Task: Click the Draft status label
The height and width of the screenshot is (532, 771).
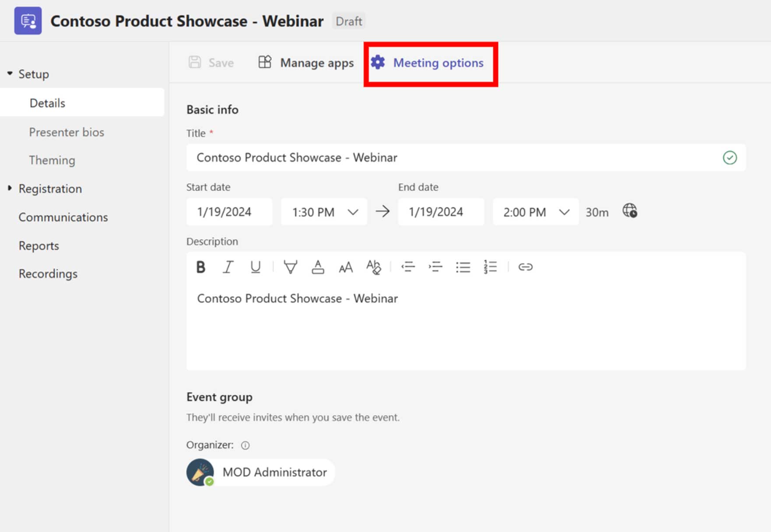Action: click(349, 21)
